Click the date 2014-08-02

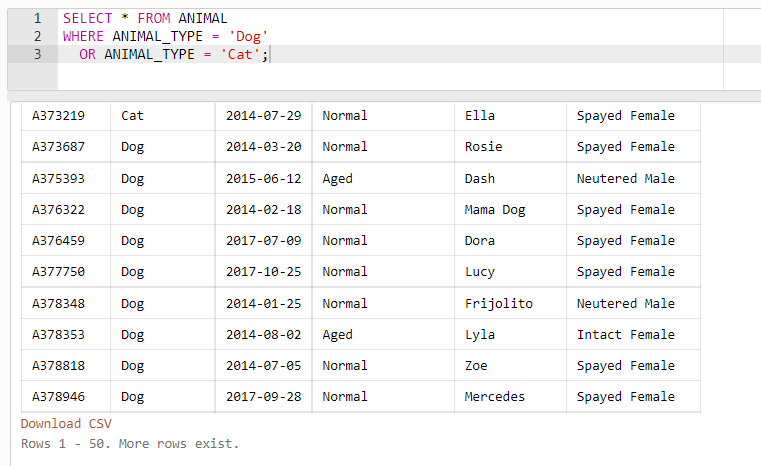pos(264,335)
